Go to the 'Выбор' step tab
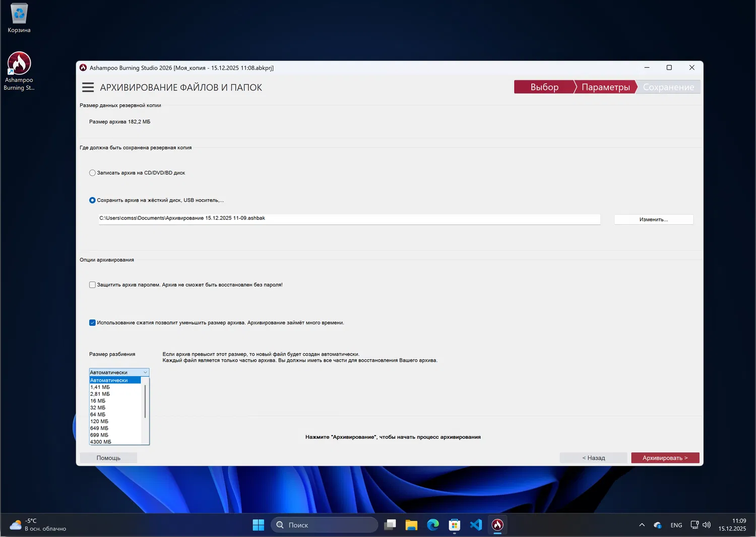Image resolution: width=756 pixels, height=537 pixels. click(x=544, y=87)
